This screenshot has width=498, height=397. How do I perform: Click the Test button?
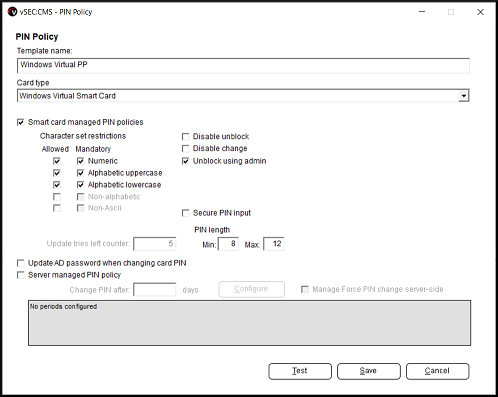[x=300, y=371]
